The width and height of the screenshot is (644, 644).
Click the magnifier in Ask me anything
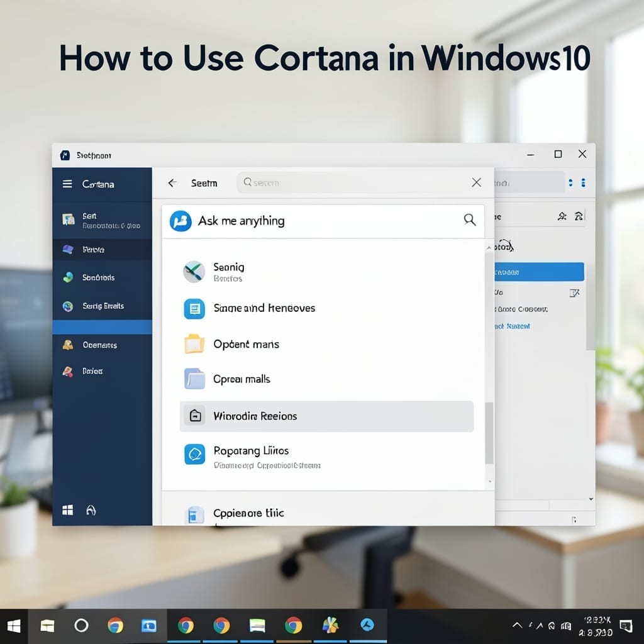(470, 220)
